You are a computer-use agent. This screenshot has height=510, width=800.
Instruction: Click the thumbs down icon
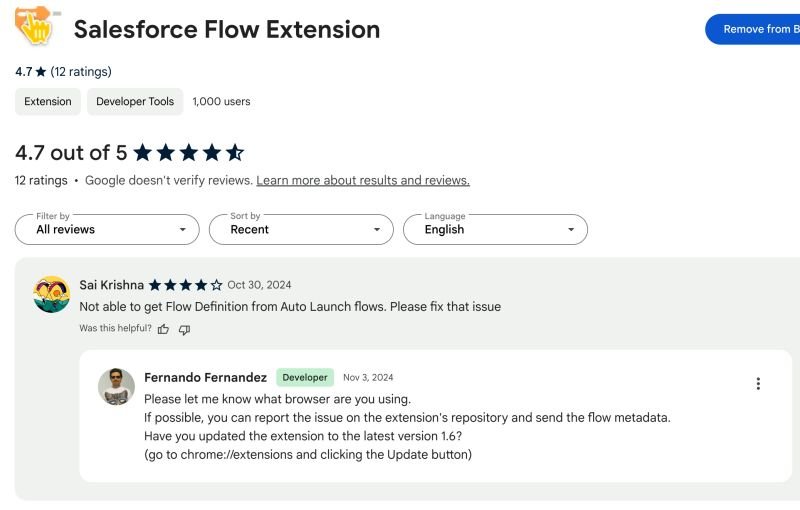184,330
